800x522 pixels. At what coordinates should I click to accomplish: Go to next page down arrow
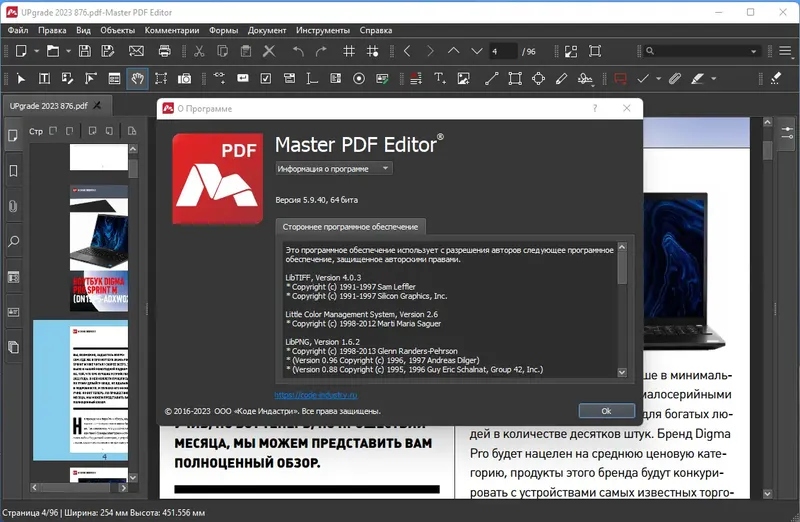click(477, 51)
